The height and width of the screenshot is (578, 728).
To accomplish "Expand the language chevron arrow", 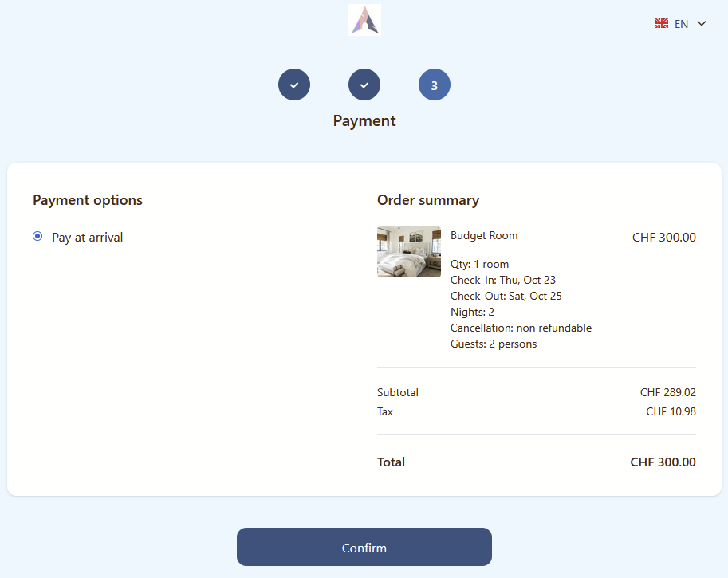I will point(702,24).
